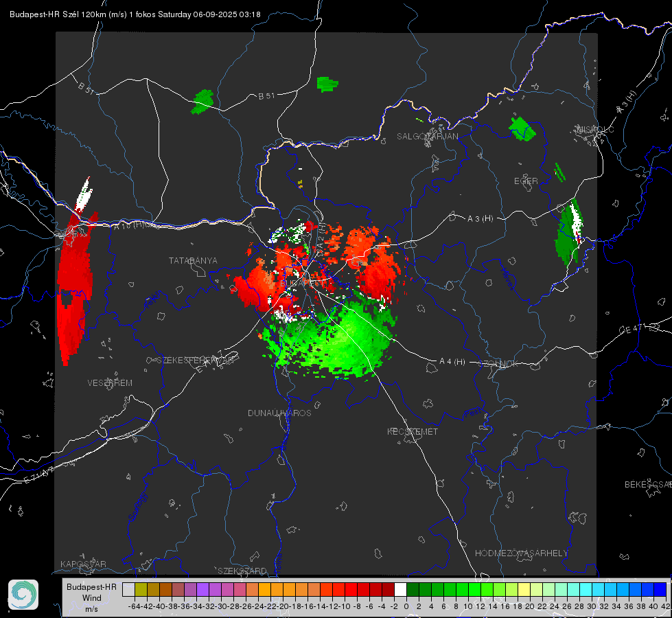Click the small green echo northwest of Eger

click(522, 128)
